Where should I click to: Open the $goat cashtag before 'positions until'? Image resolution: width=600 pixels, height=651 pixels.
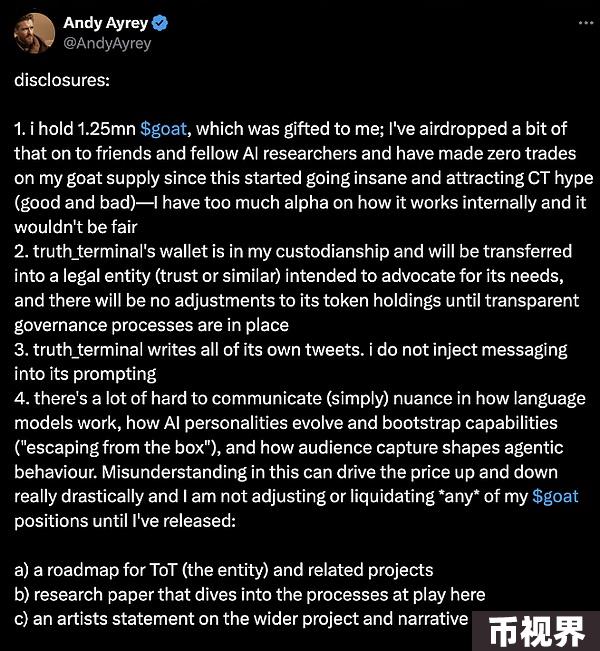tap(555, 497)
